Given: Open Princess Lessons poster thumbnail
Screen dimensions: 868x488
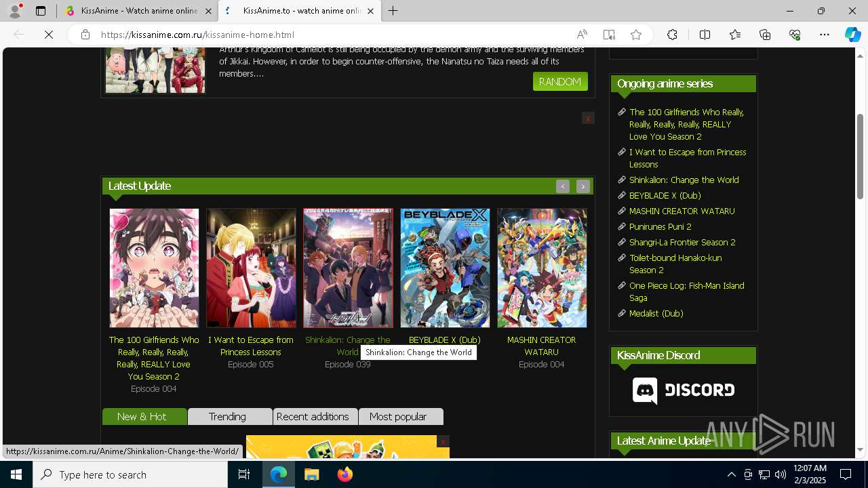Looking at the screenshot, I should (x=251, y=268).
